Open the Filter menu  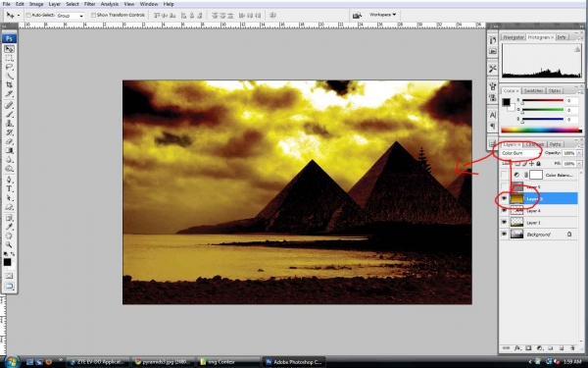click(x=89, y=4)
